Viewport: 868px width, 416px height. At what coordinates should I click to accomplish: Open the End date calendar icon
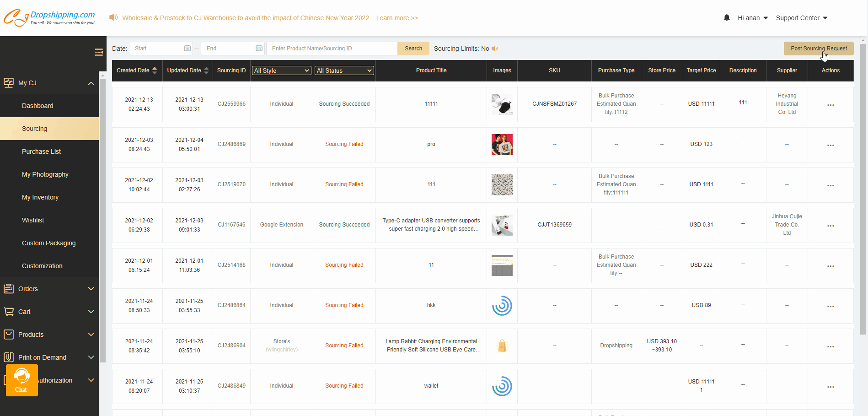(259, 49)
